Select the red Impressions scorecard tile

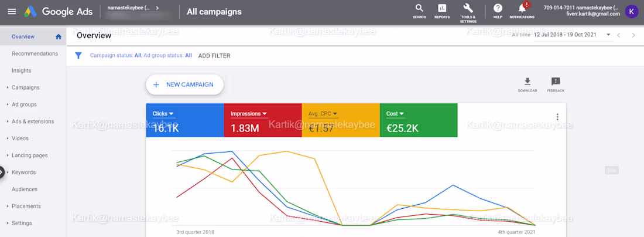pyautogui.click(x=263, y=120)
